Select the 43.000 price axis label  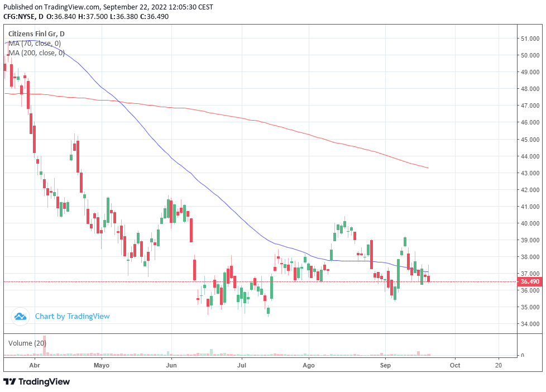[x=530, y=173]
